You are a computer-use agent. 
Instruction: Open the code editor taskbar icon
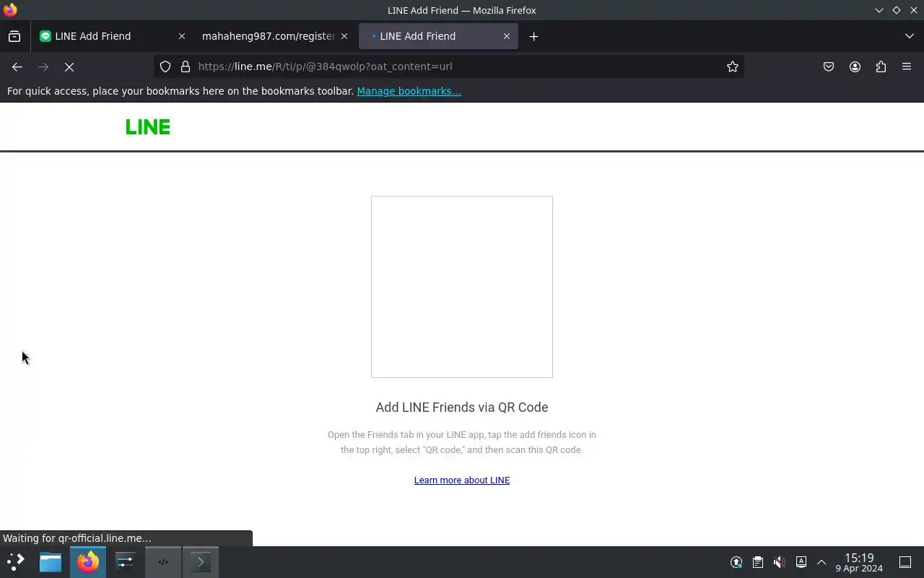163,562
